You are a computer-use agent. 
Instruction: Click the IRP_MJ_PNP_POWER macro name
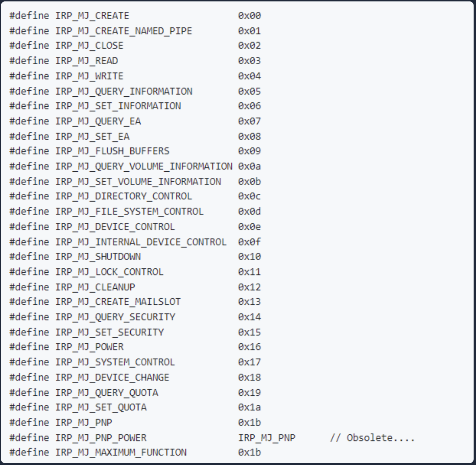coord(100,438)
